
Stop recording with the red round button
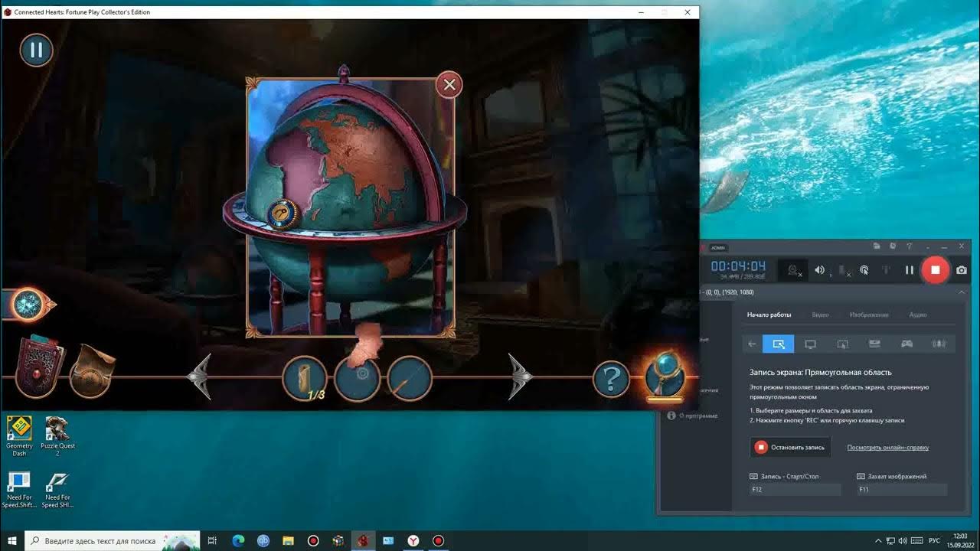(935, 270)
